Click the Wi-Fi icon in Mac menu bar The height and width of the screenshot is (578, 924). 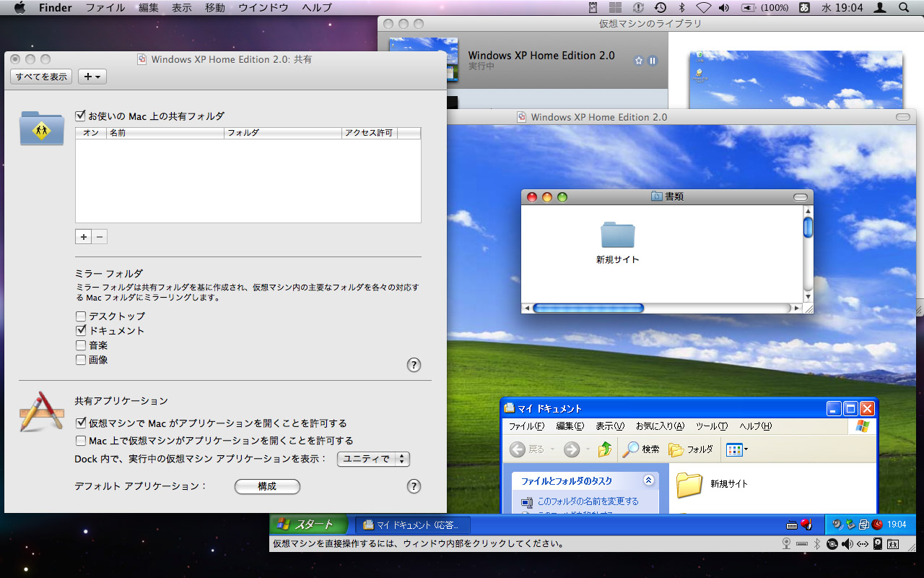(x=703, y=7)
